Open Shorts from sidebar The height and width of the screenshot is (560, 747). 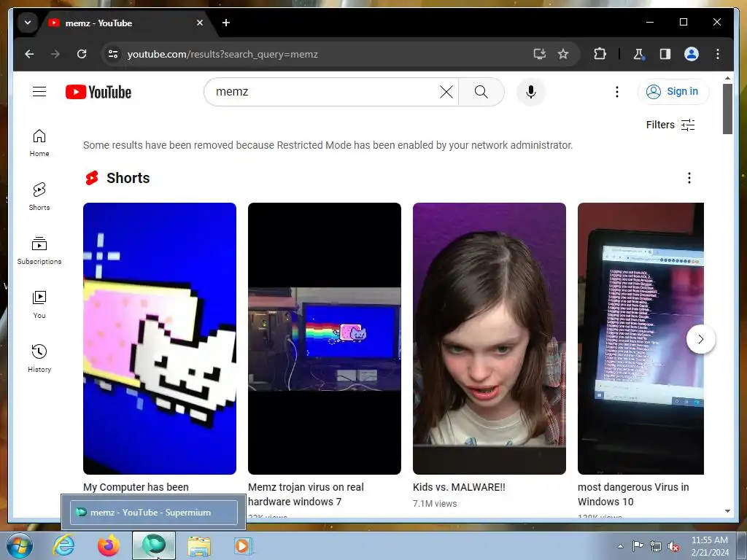(x=39, y=197)
